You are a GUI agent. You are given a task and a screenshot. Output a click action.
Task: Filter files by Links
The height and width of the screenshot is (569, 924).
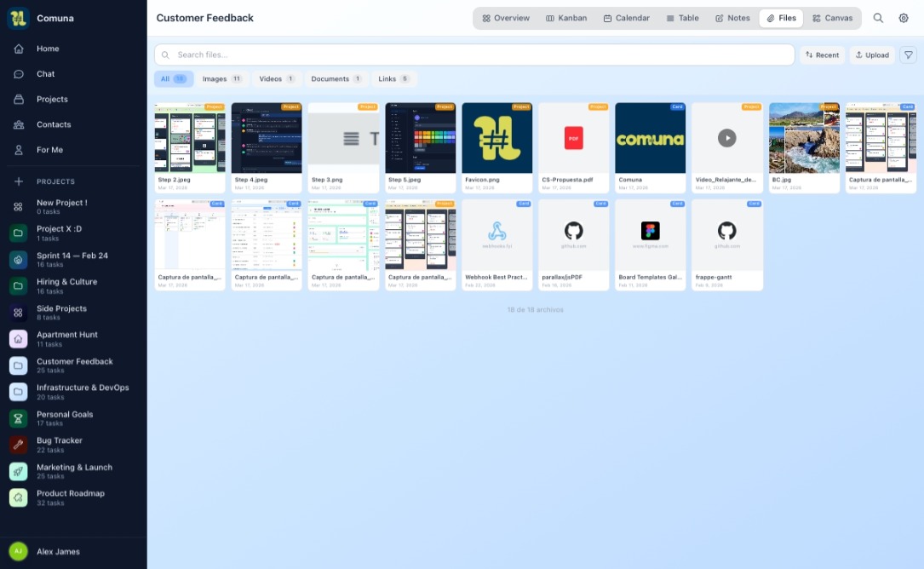(x=393, y=79)
